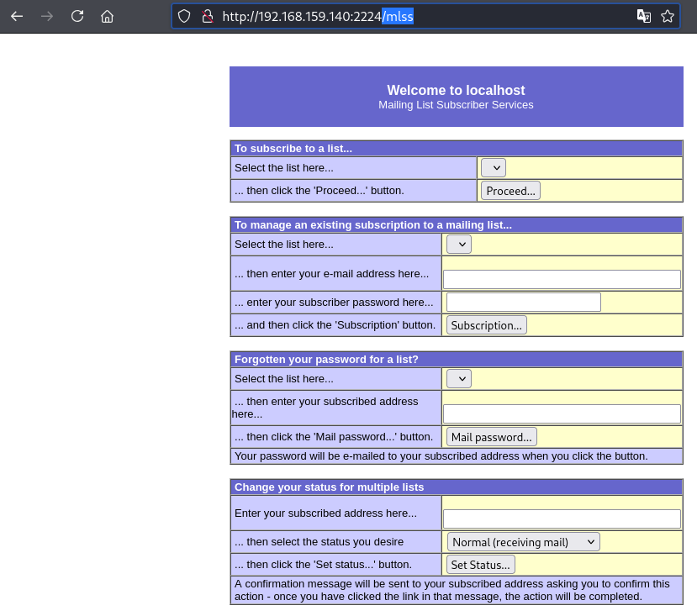Viewport: 697px width, 616px height.
Task: Open list dropdown under Forgotten your password
Action: click(459, 379)
